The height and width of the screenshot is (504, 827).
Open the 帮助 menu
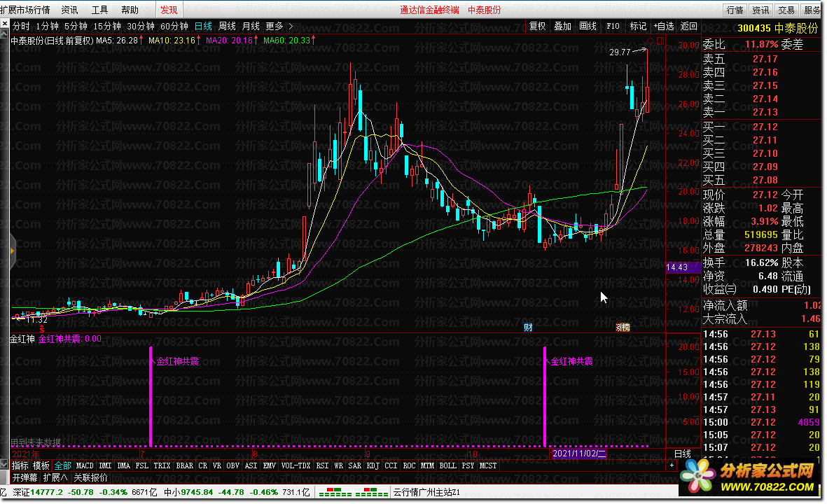tap(130, 10)
